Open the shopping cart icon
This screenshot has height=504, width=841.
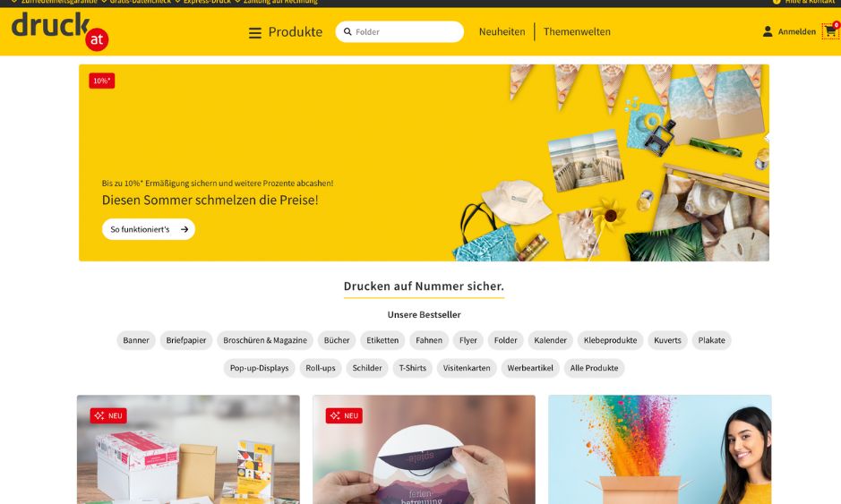(x=830, y=31)
